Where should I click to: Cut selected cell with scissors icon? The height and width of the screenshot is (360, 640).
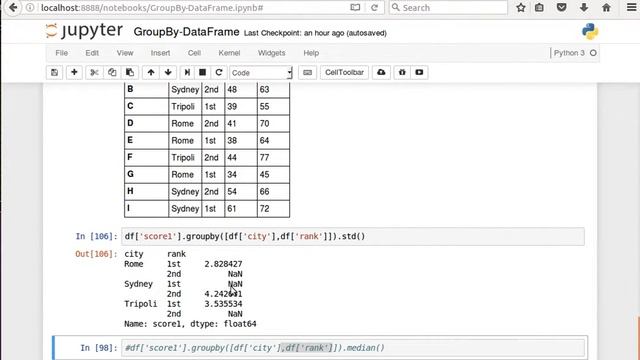tap(94, 72)
